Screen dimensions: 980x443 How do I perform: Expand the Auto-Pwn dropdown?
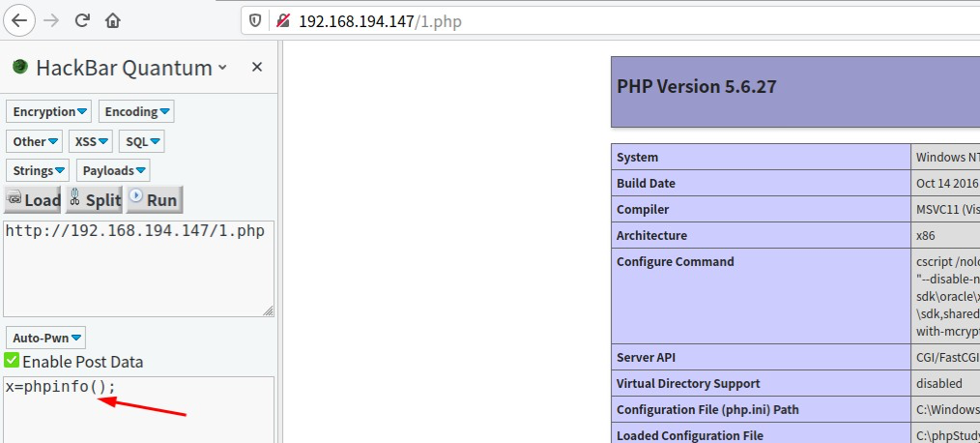(46, 338)
